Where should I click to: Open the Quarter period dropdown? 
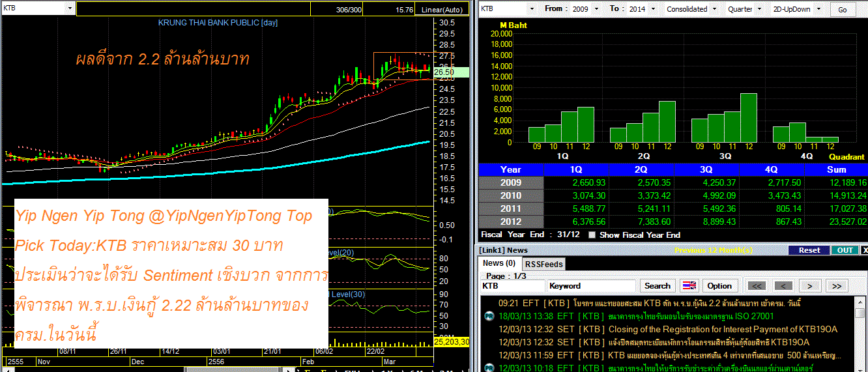point(759,9)
